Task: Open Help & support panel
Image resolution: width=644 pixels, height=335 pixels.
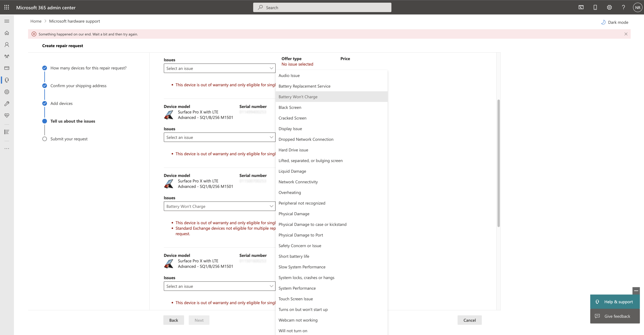Action: point(615,302)
